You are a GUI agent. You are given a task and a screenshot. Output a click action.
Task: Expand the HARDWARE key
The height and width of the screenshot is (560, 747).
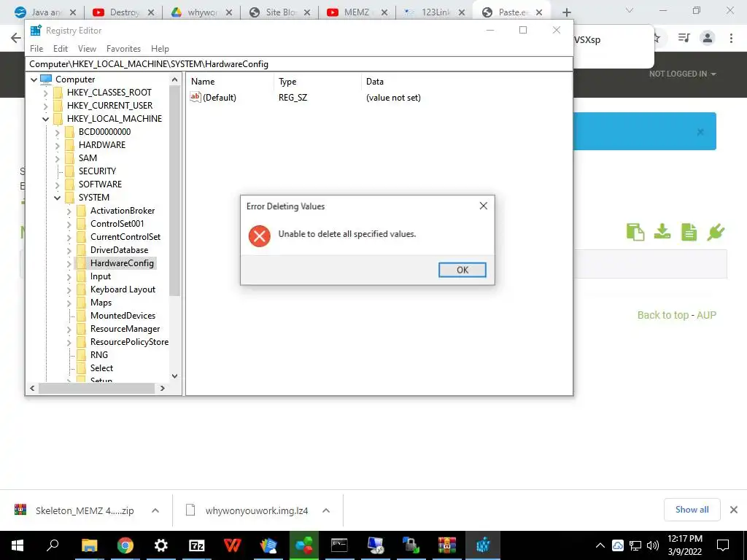point(58,145)
